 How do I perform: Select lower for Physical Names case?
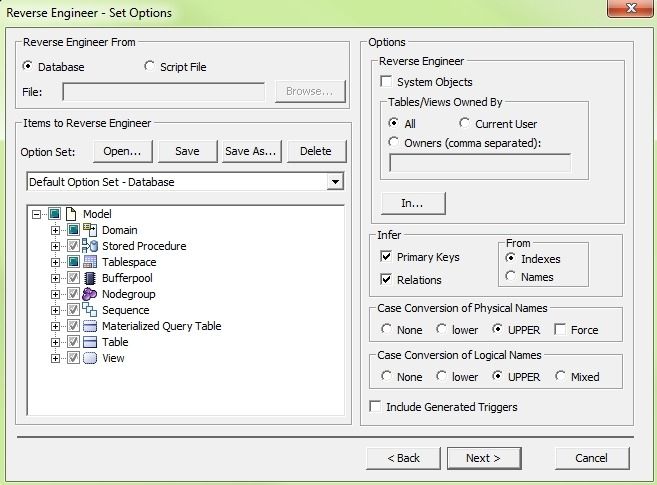441,329
